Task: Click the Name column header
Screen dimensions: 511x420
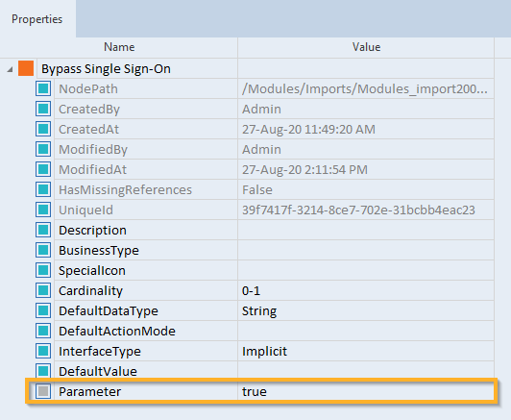Action: pyautogui.click(x=119, y=47)
